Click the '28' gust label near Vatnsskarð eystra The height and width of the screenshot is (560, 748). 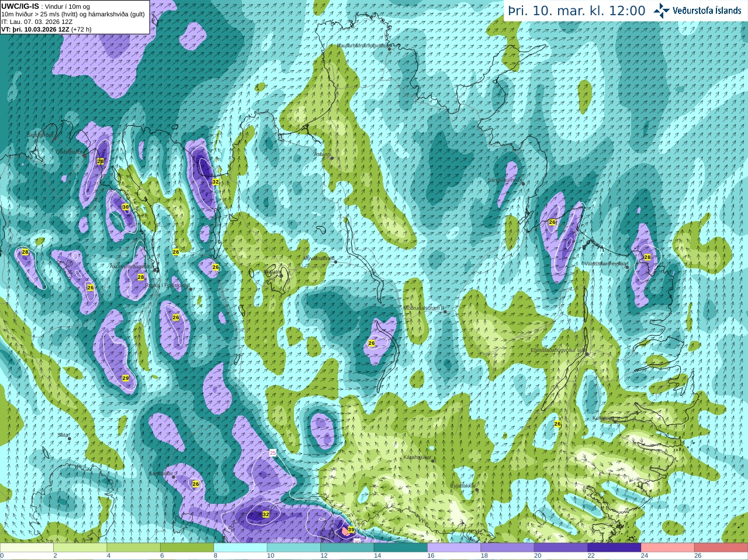point(647,257)
